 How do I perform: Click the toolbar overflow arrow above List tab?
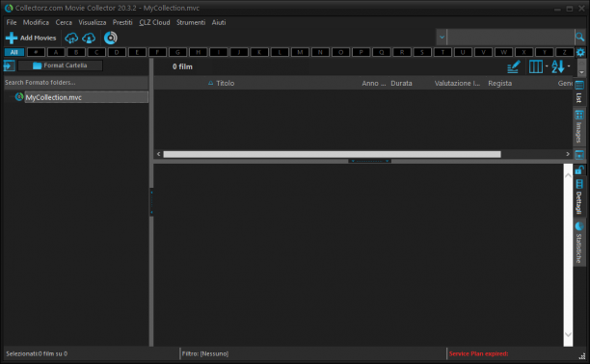click(581, 72)
